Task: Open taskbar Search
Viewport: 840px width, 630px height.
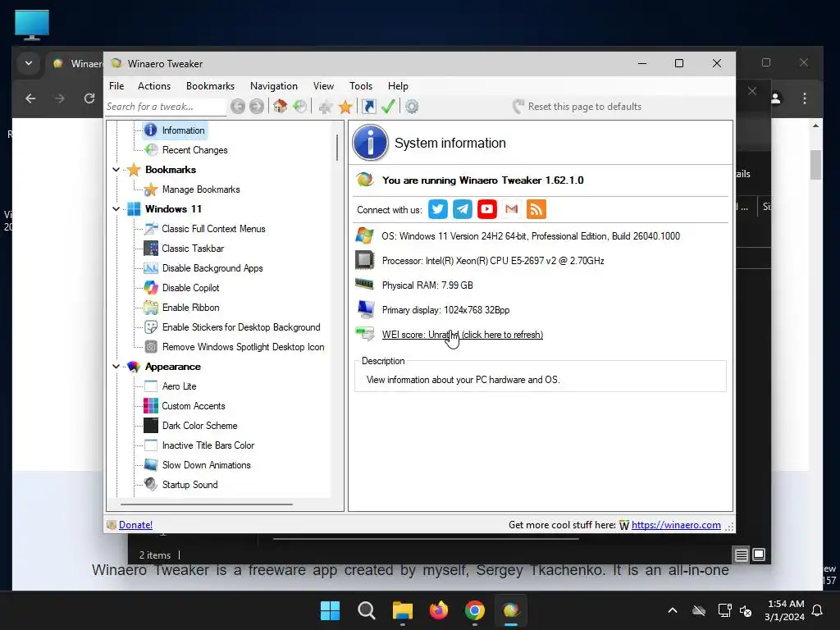Action: click(x=367, y=610)
